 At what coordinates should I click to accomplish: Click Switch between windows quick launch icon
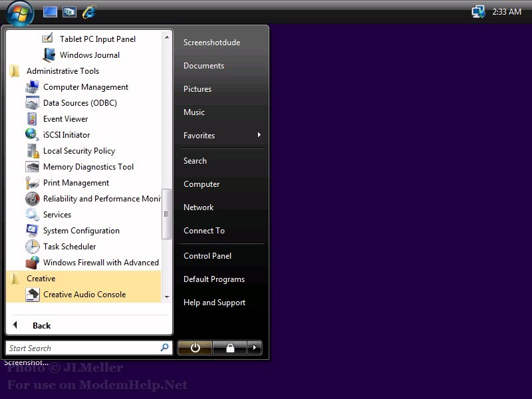69,12
